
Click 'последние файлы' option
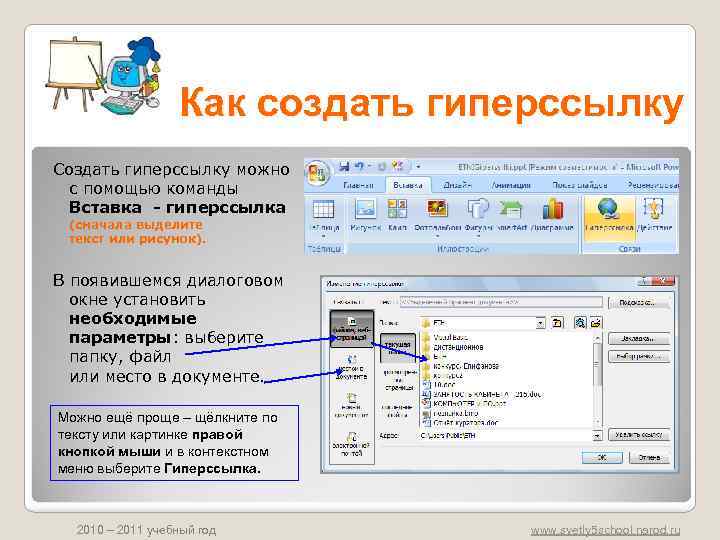398,411
